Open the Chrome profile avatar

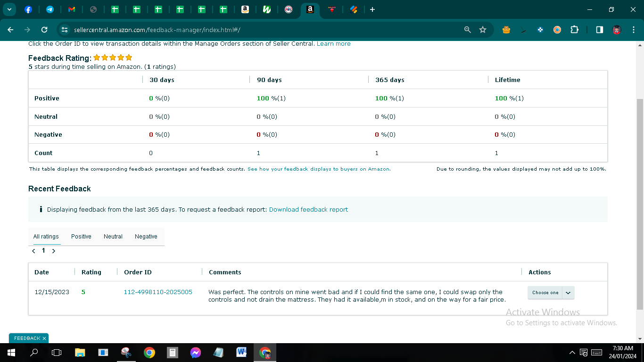617,30
